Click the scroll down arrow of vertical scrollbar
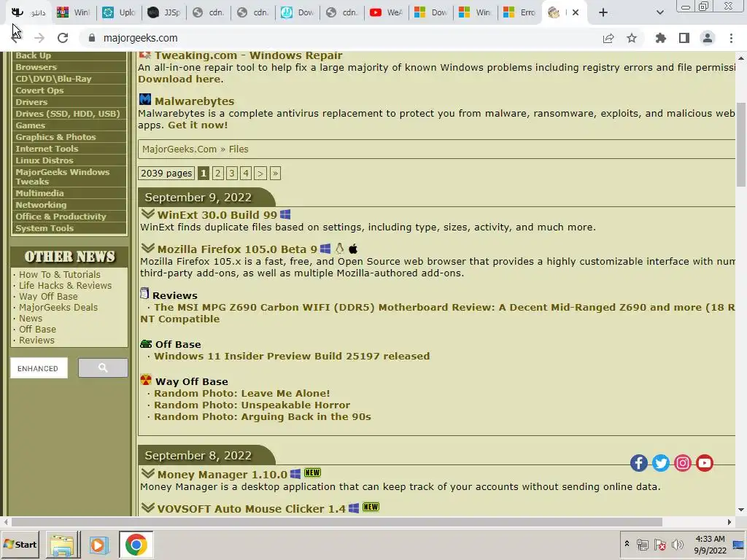This screenshot has width=747, height=560. tap(741, 510)
